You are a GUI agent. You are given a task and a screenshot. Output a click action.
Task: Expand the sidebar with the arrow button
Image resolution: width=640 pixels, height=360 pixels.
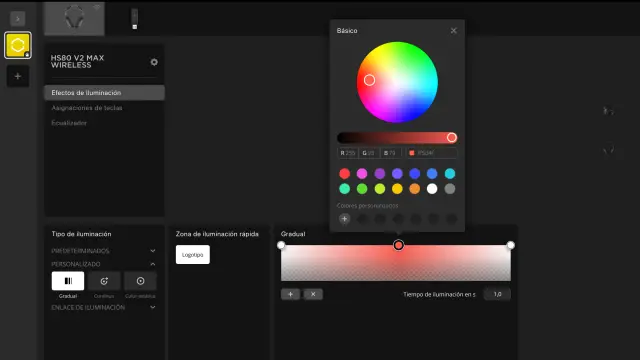tap(18, 19)
